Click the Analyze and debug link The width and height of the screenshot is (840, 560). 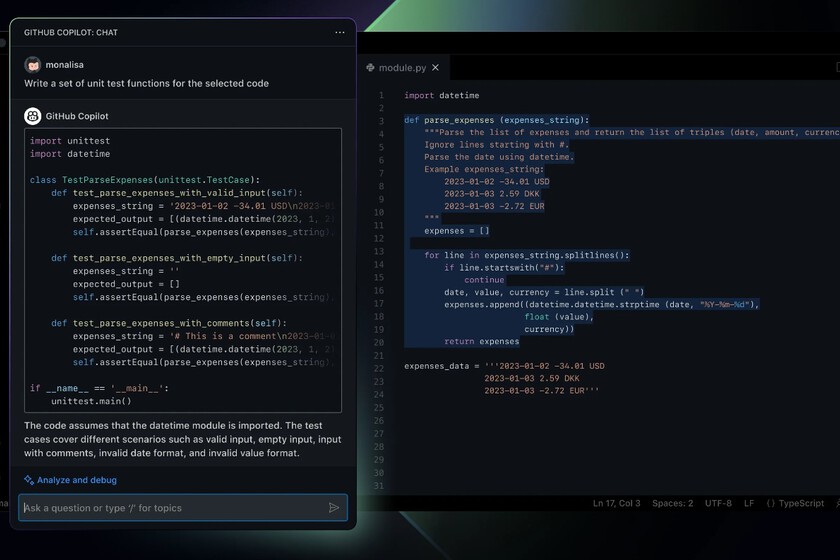[77, 480]
